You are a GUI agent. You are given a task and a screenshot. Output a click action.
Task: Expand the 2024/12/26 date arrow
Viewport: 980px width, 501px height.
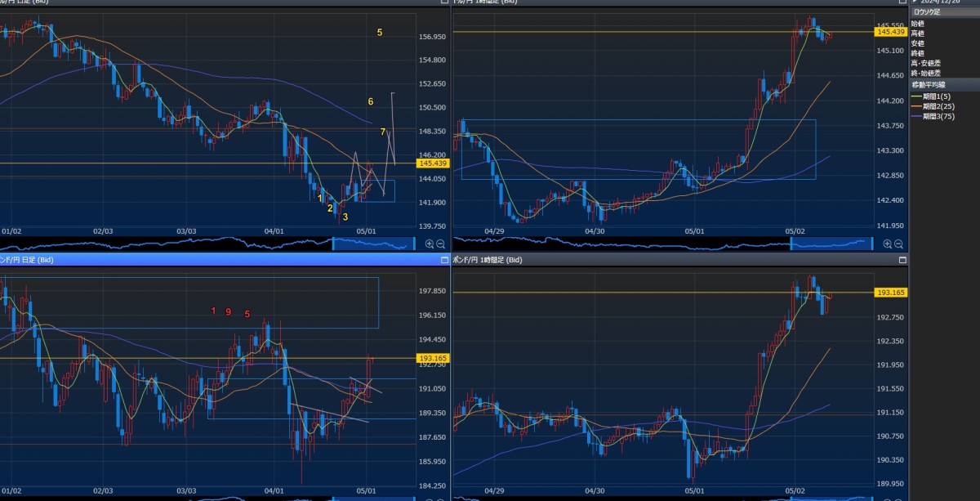915,2
